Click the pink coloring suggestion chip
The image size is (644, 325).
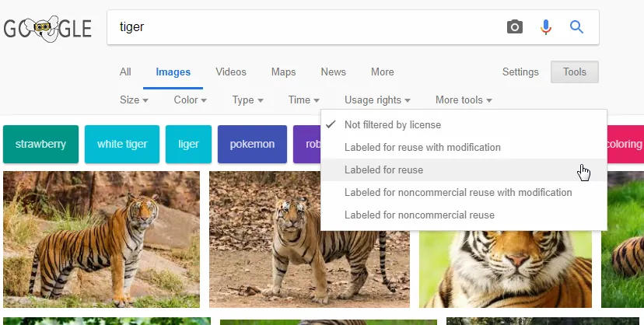[x=625, y=144]
